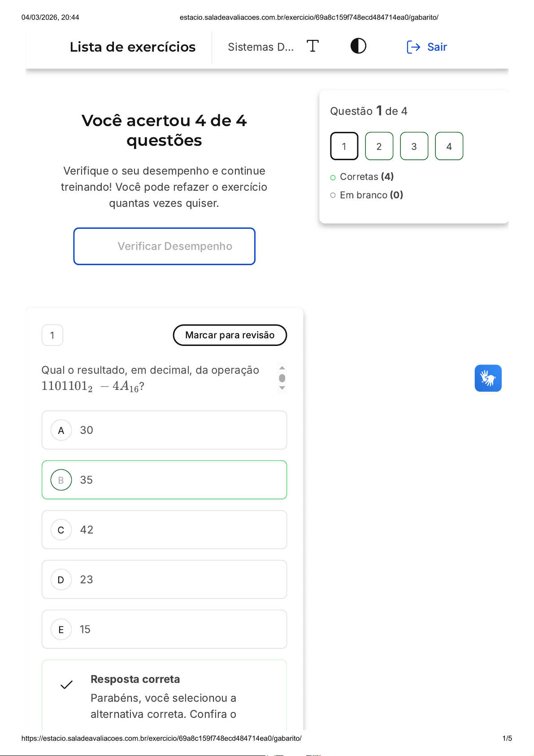
Task: Open the sign language accessibility widget
Action: click(x=488, y=378)
